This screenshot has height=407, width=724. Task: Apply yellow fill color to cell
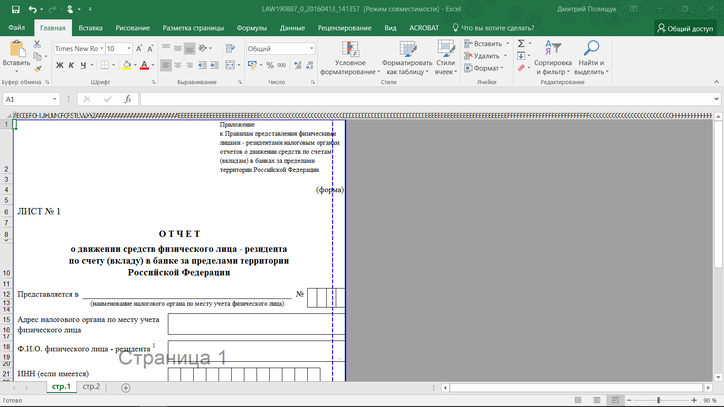pyautogui.click(x=127, y=65)
